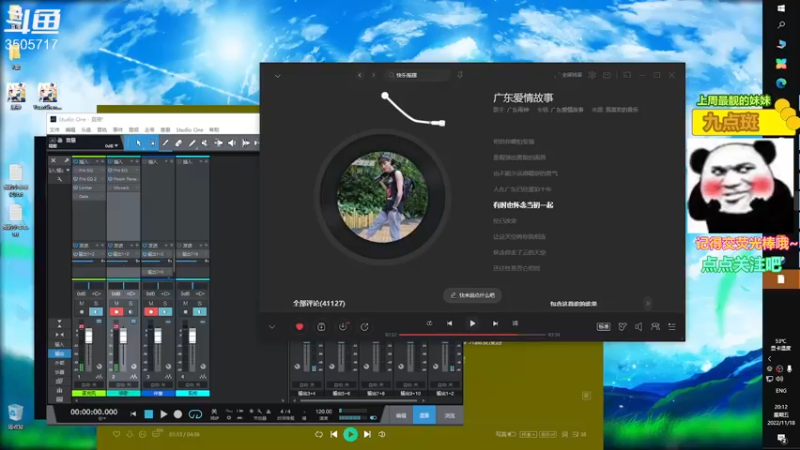Viewport: 800px width, 450px height.
Task: Go to previous track in dark music player
Action: pyautogui.click(x=449, y=323)
